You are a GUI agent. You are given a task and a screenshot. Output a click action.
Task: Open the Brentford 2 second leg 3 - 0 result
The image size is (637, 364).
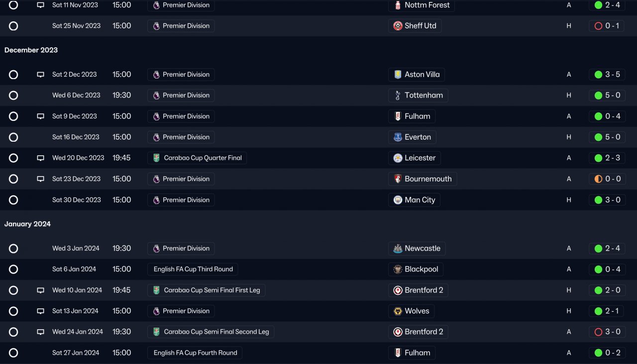pyautogui.click(x=607, y=332)
